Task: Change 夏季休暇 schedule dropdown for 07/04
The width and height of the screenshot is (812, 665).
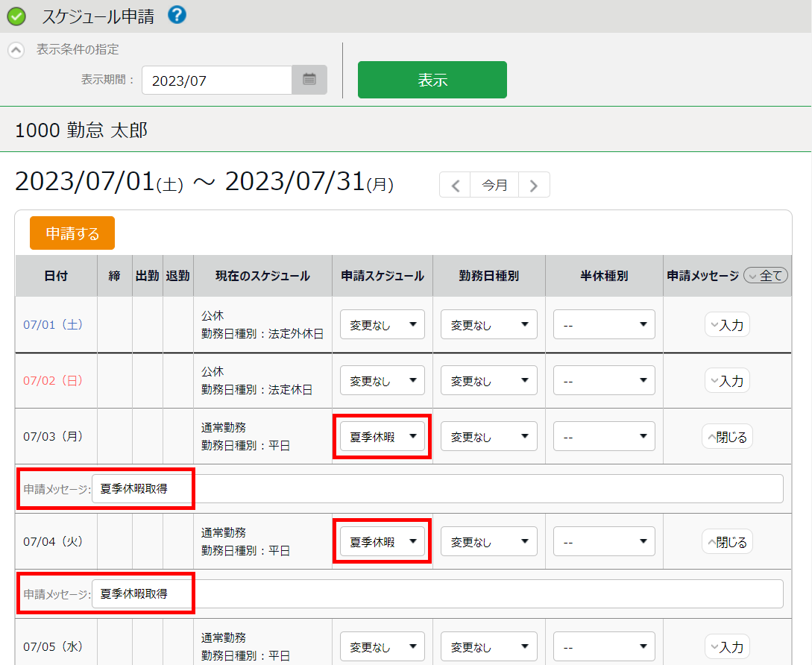Action: pyautogui.click(x=383, y=542)
